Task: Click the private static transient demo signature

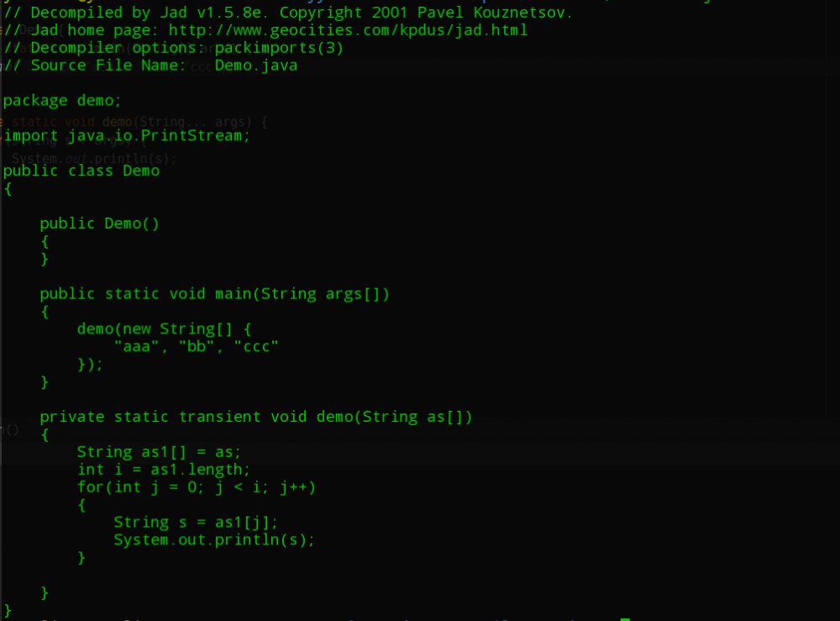Action: [256, 417]
